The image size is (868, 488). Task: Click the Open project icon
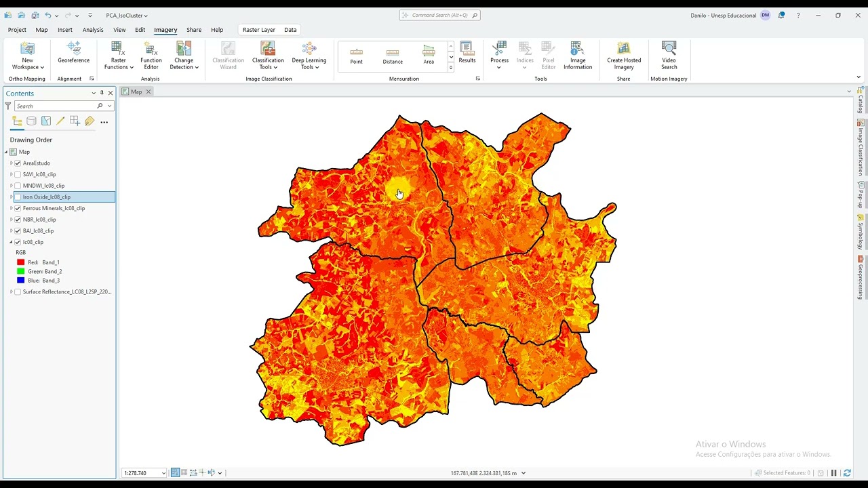click(x=22, y=15)
